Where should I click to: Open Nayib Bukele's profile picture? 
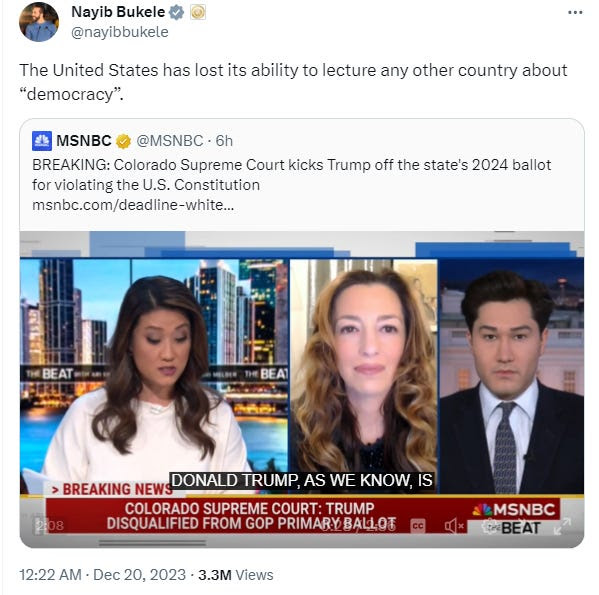pos(39,21)
